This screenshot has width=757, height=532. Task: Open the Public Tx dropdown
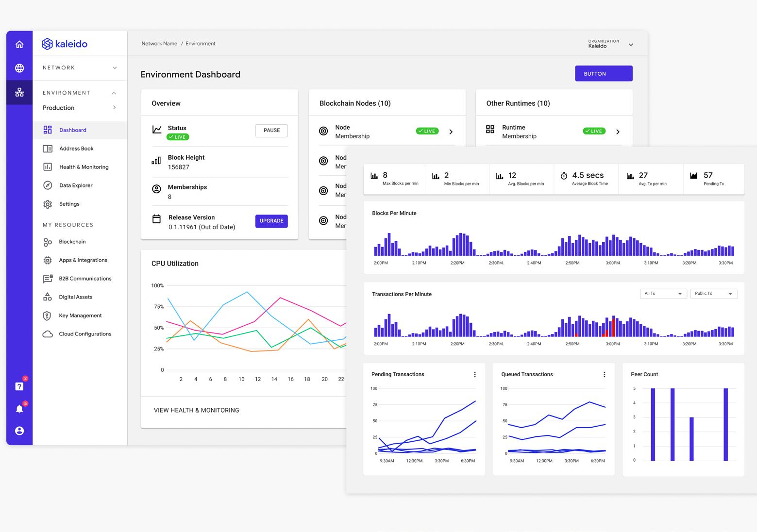(714, 294)
